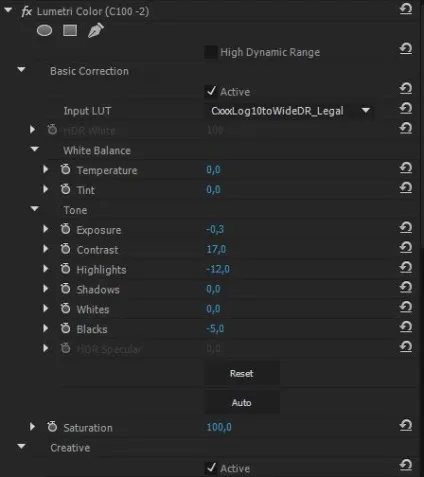Reset Blacks to default
Viewport: 424px width, 477px height.
click(x=406, y=327)
